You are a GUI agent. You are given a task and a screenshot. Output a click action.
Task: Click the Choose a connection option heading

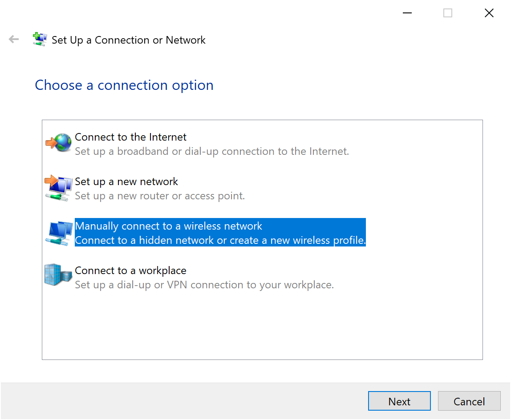point(124,85)
